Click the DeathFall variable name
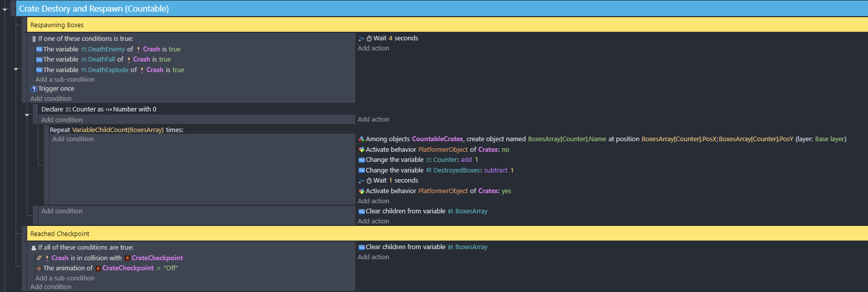Viewport: 868px width, 292px height. (101, 60)
